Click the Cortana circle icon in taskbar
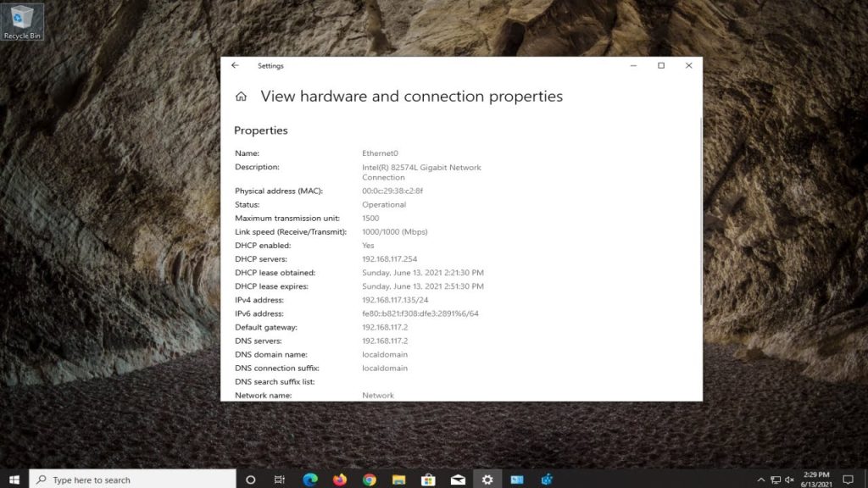Viewport: 868px width, 488px height. [250, 480]
